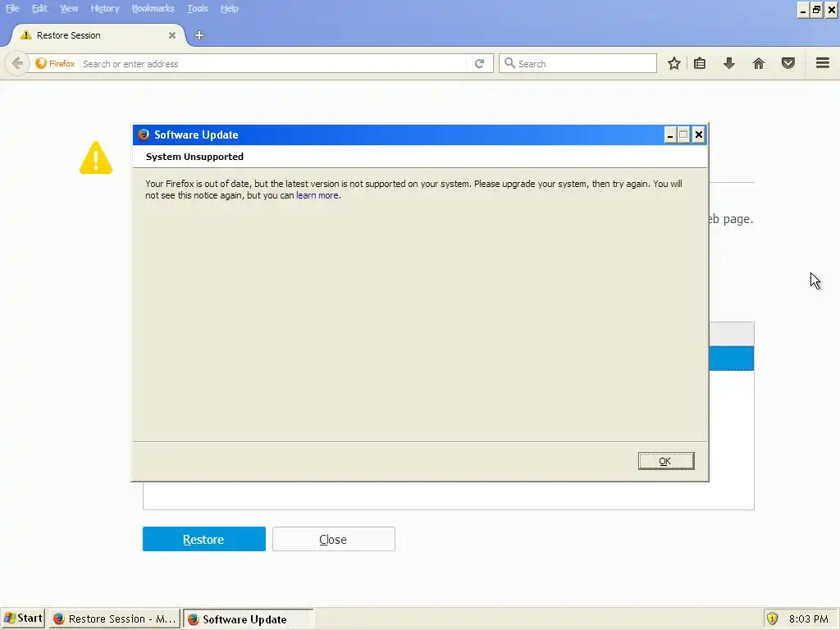840x630 pixels.
Task: Click the Back arrow button in Firefox
Action: click(17, 64)
